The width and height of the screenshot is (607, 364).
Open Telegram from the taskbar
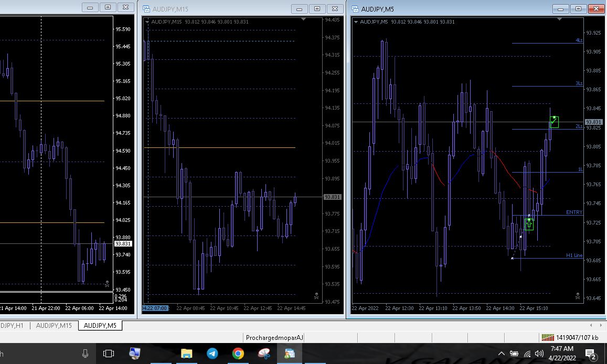click(212, 354)
